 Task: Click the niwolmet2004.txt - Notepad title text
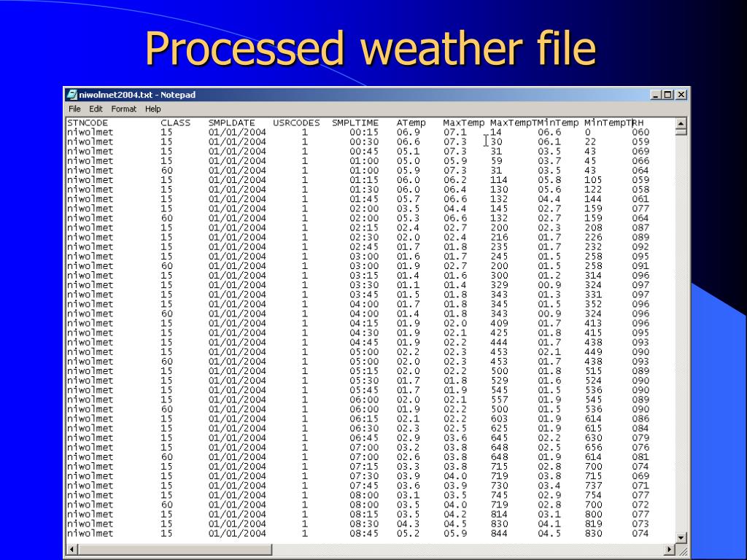click(x=137, y=95)
